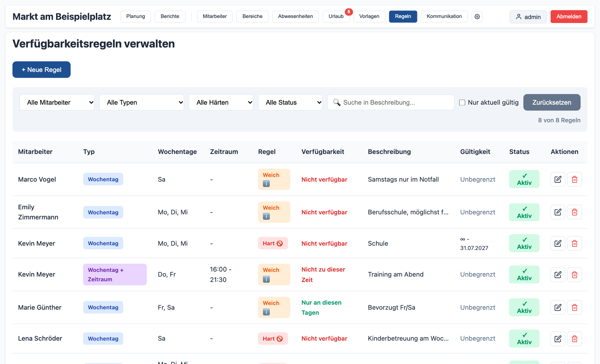
Task: Click the Suche in Beschreibung search field
Action: click(391, 103)
